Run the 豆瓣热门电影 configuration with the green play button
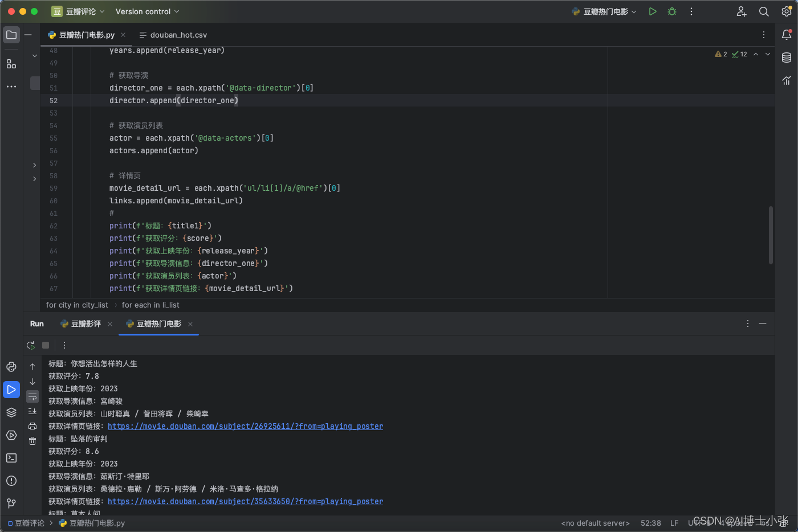The image size is (798, 532). tap(653, 11)
